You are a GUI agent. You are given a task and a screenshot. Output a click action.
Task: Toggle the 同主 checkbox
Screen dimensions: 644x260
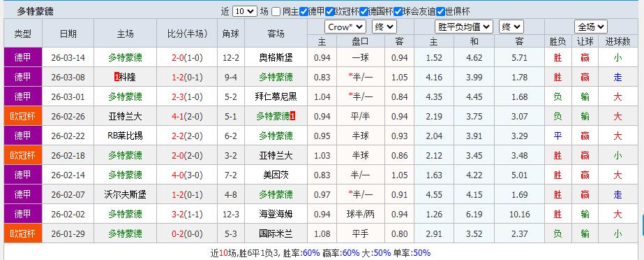coord(276,11)
